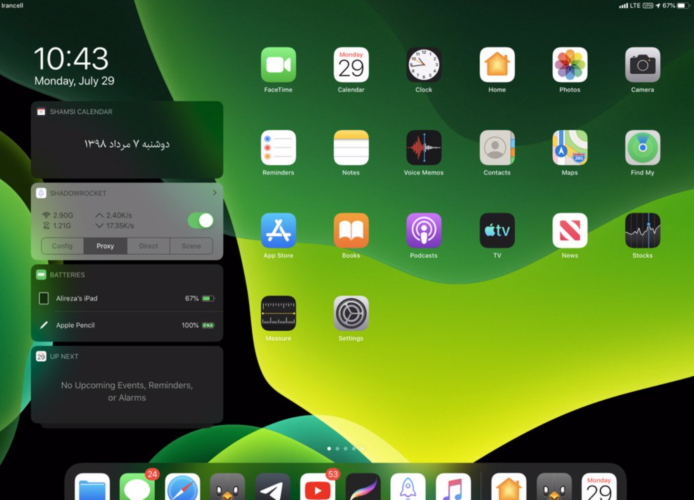
Task: Tap the SHAMSI CALENDAR widget header
Action: click(81, 112)
